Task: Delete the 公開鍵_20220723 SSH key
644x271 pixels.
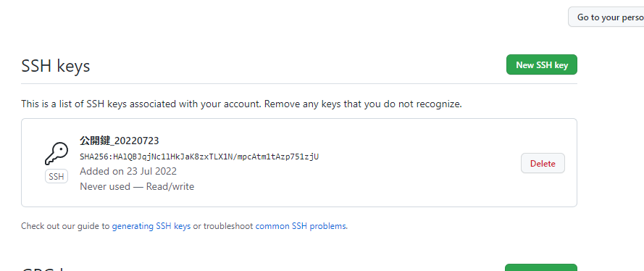Action: pos(543,164)
